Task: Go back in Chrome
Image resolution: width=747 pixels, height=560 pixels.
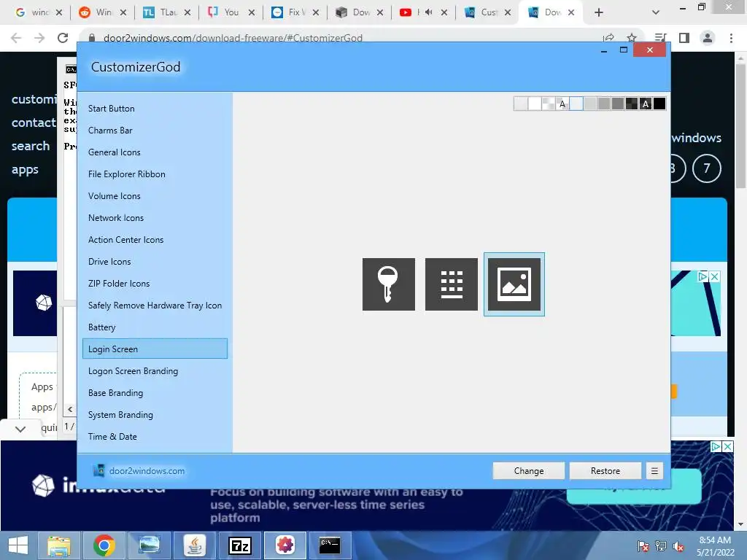Action: tap(16, 38)
